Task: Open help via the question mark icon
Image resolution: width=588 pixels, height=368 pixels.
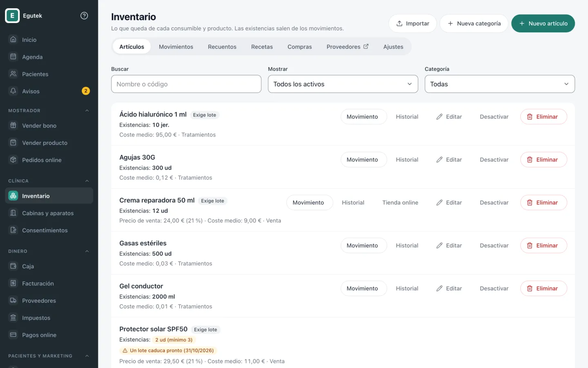Action: click(84, 16)
